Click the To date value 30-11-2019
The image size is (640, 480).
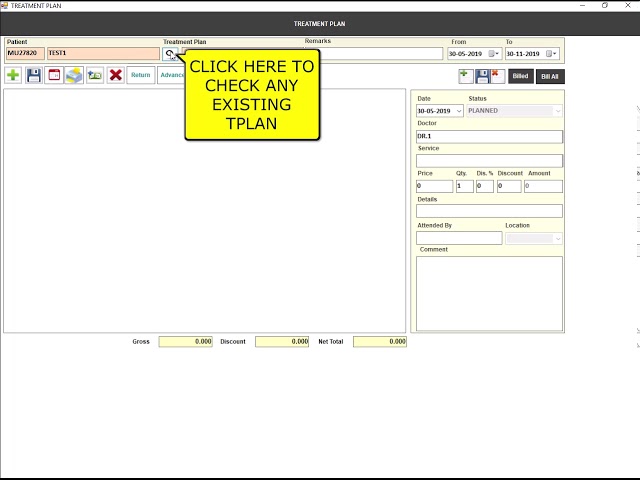(523, 54)
